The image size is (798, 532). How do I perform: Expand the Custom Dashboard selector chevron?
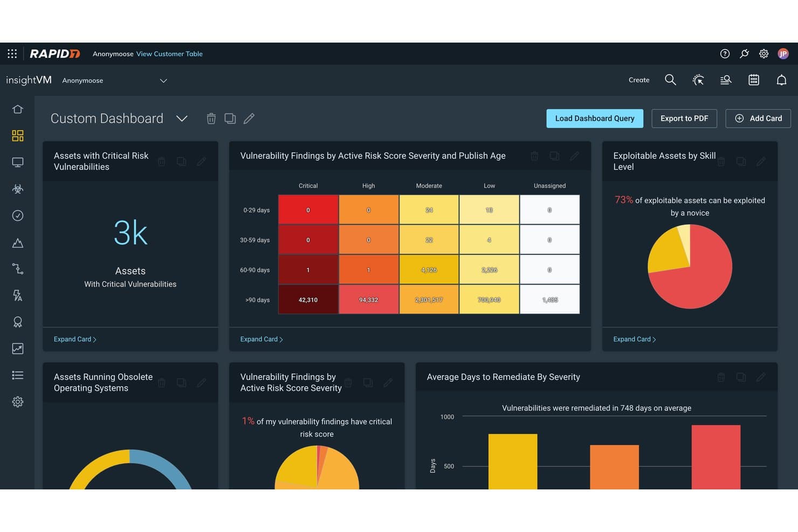[182, 119]
